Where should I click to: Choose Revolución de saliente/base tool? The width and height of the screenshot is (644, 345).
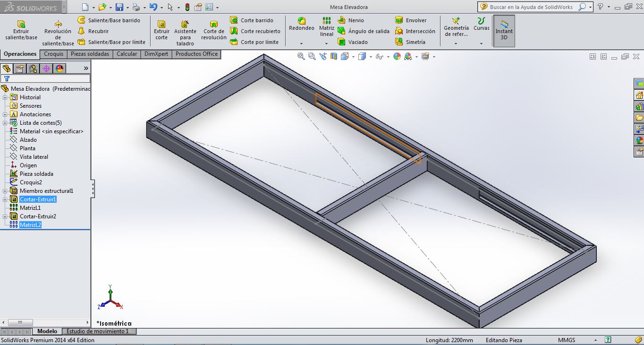[x=58, y=33]
